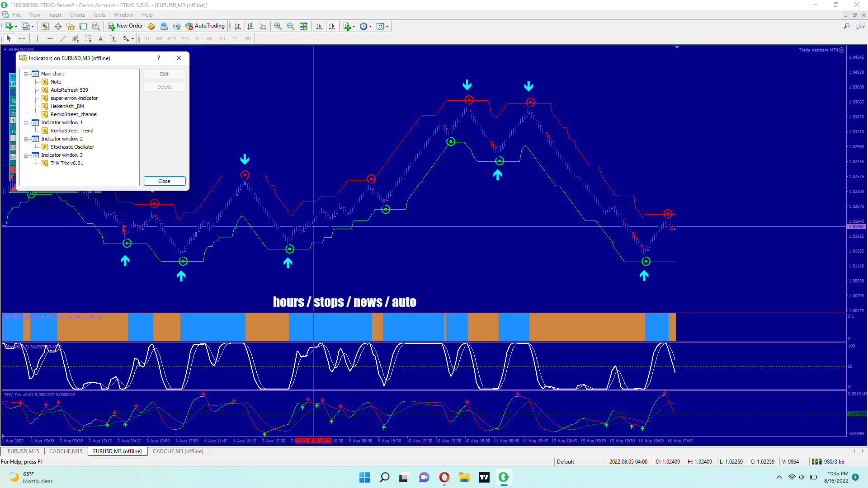
Task: Click the Zoom In magnifier icon
Action: tap(278, 26)
